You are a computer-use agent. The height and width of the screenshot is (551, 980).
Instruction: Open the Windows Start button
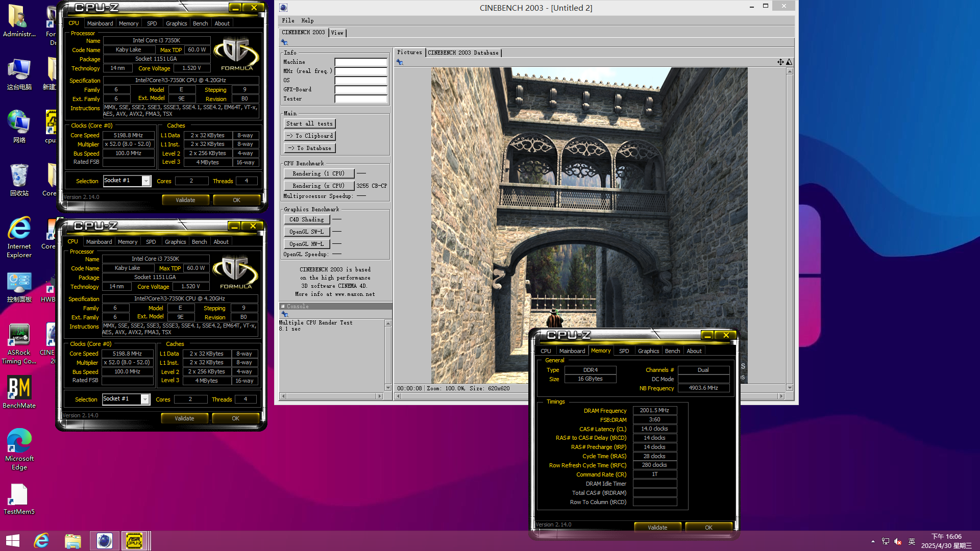(x=13, y=541)
